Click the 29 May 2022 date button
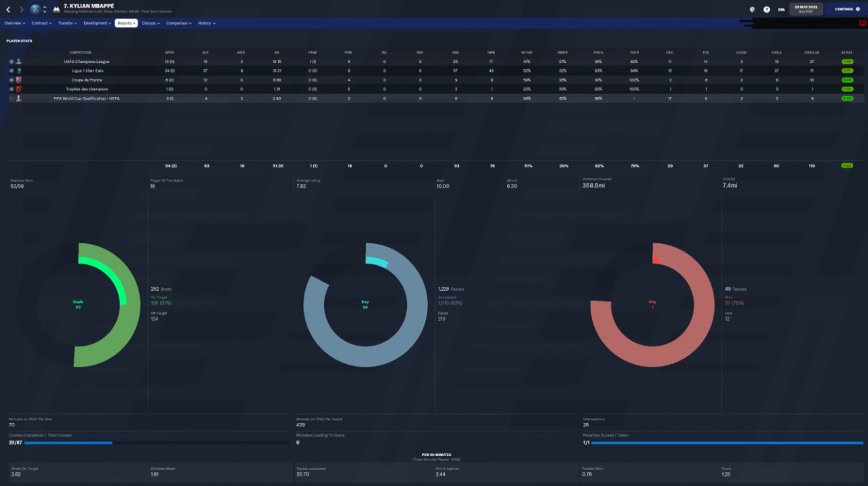This screenshot has height=486, width=868. click(x=806, y=9)
